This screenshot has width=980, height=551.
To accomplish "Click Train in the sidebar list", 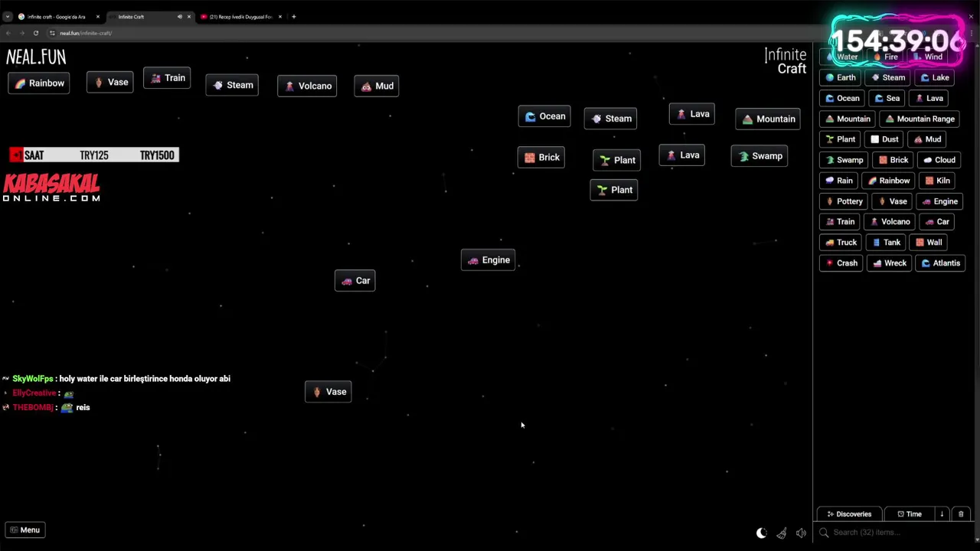I will coord(839,222).
